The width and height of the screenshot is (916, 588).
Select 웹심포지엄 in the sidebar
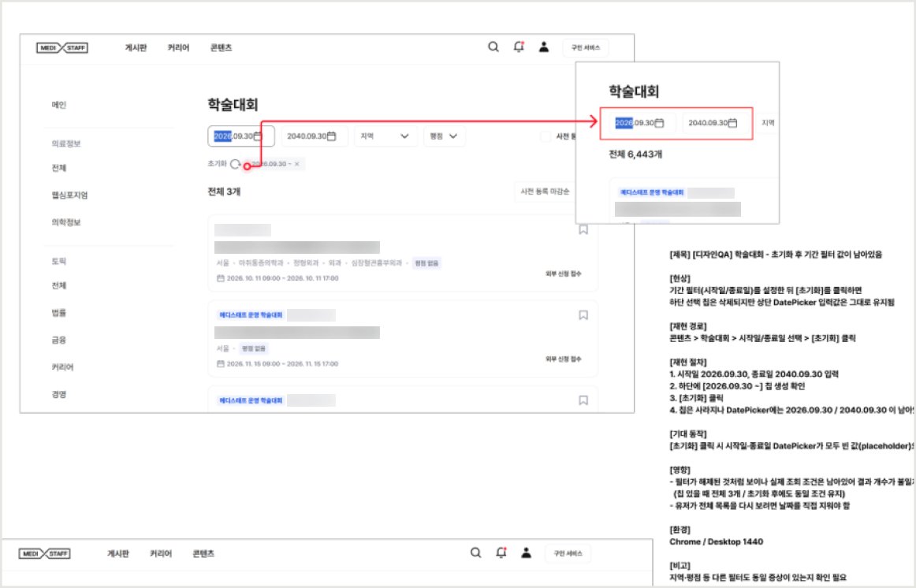69,195
